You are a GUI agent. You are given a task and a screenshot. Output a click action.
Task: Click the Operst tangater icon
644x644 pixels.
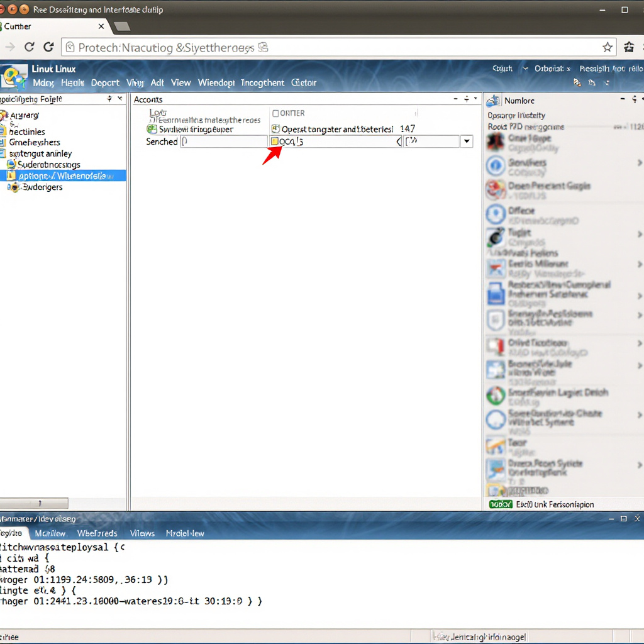(x=275, y=128)
